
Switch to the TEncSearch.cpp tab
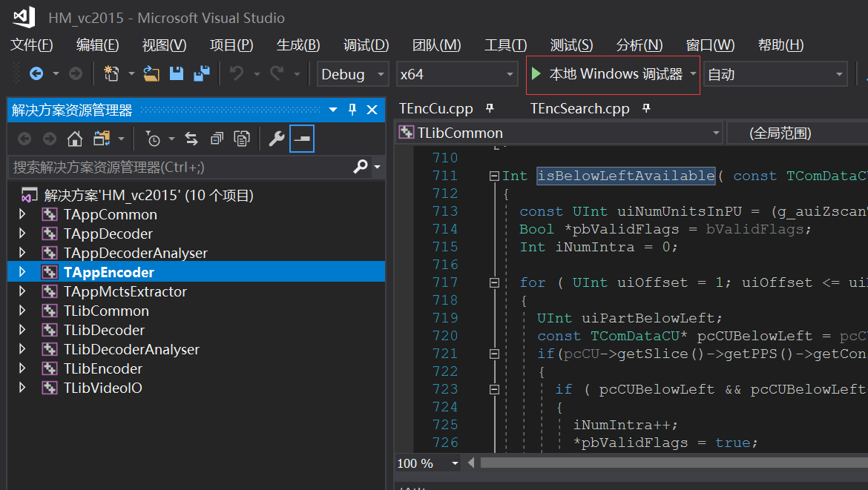[x=579, y=108]
